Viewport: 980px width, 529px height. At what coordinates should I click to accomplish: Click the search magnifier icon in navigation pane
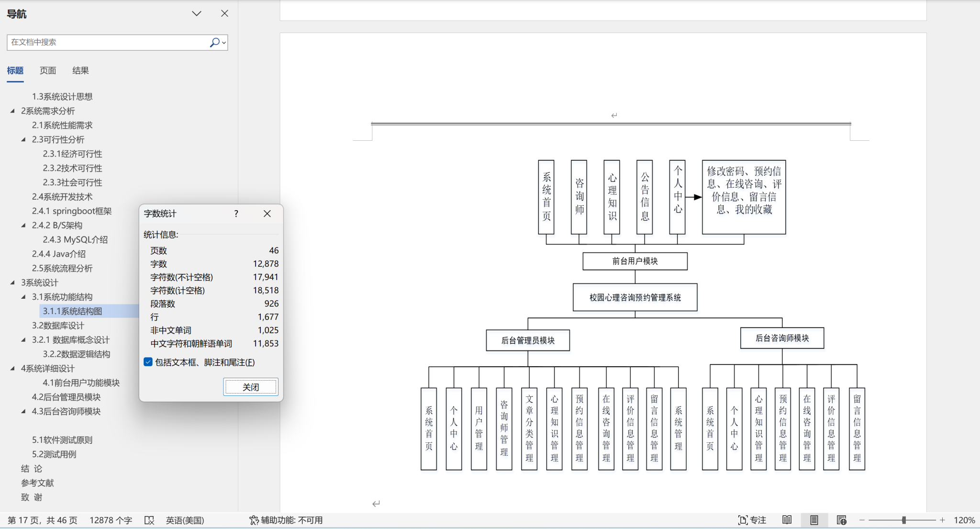214,42
